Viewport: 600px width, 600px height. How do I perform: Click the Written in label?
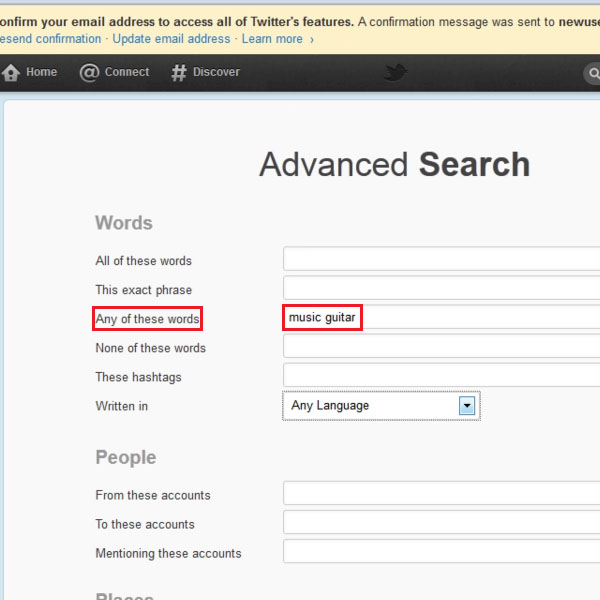(122, 406)
